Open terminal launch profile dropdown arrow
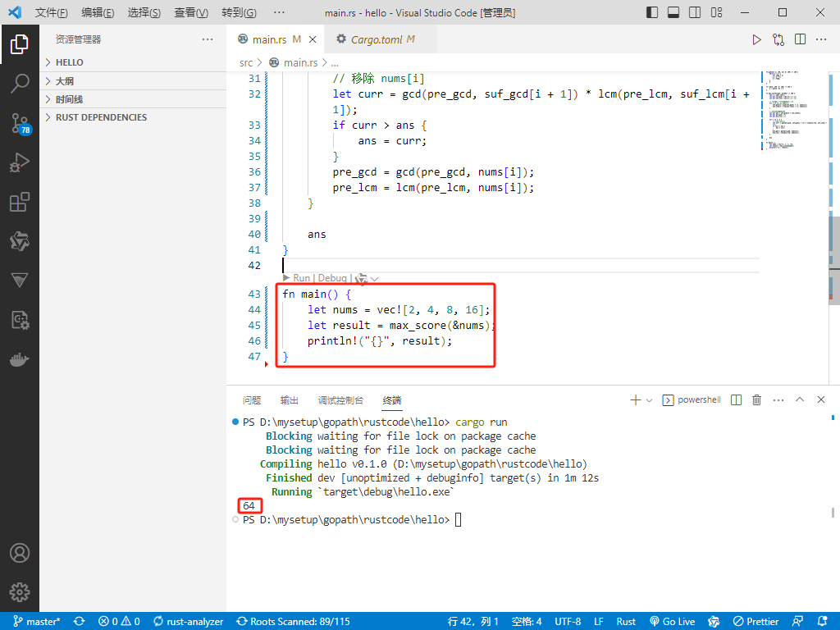 [x=650, y=400]
